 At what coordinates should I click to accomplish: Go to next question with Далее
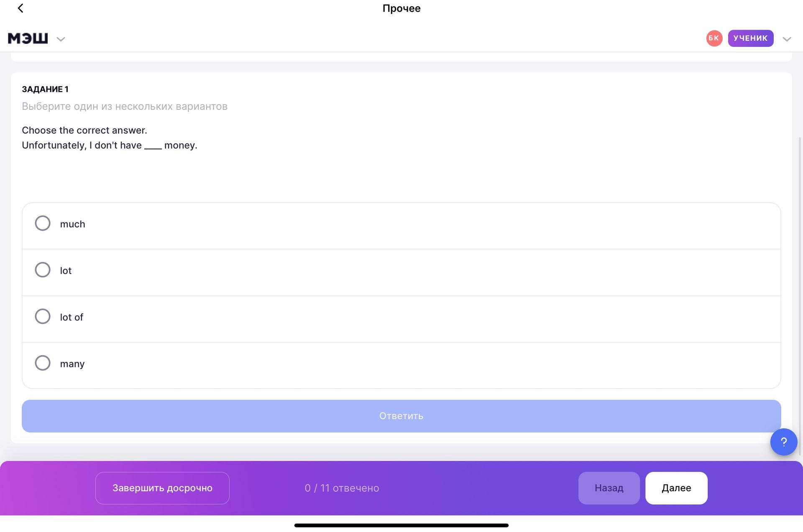click(676, 488)
